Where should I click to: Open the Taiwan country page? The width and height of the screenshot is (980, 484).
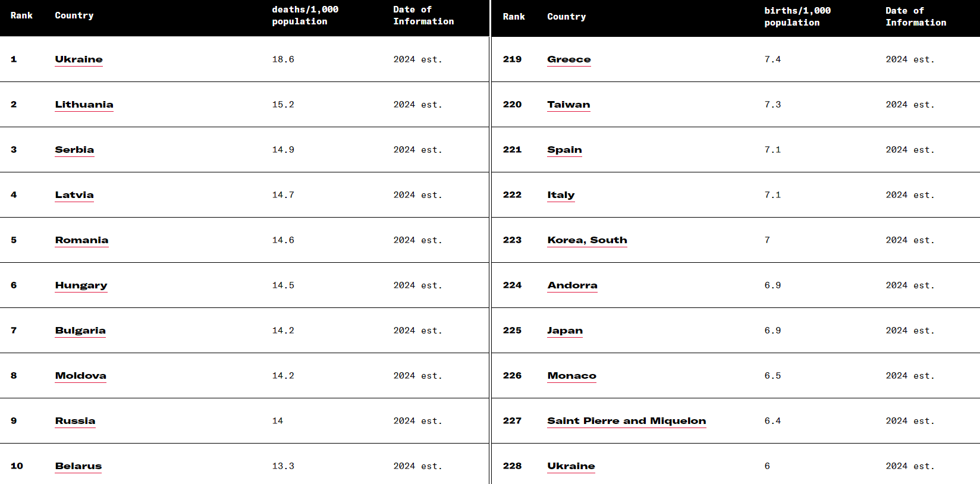568,105
